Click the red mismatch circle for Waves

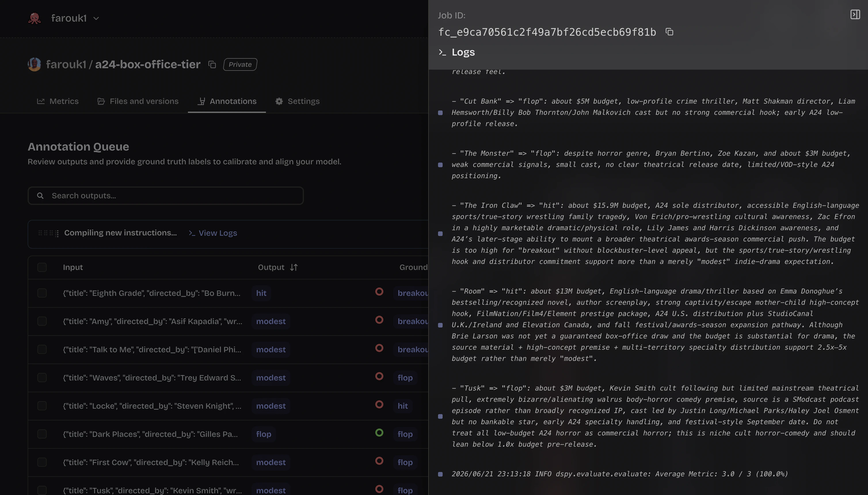(379, 376)
